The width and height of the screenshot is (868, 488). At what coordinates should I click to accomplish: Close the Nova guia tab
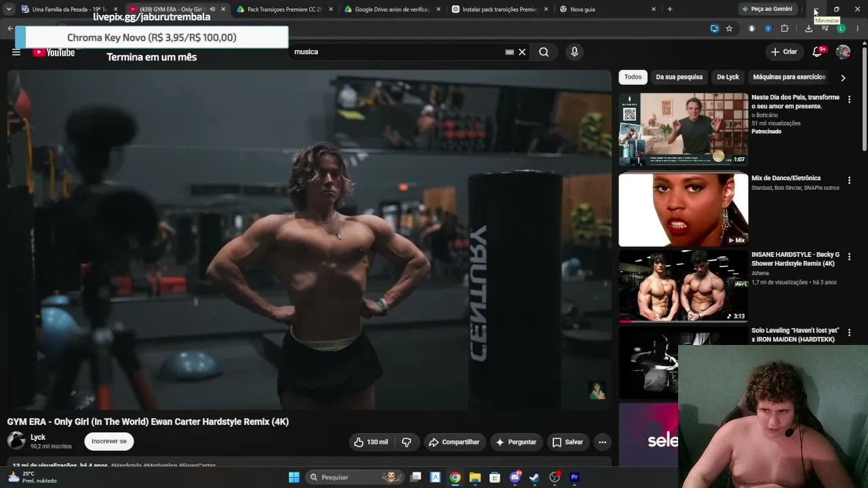click(654, 9)
